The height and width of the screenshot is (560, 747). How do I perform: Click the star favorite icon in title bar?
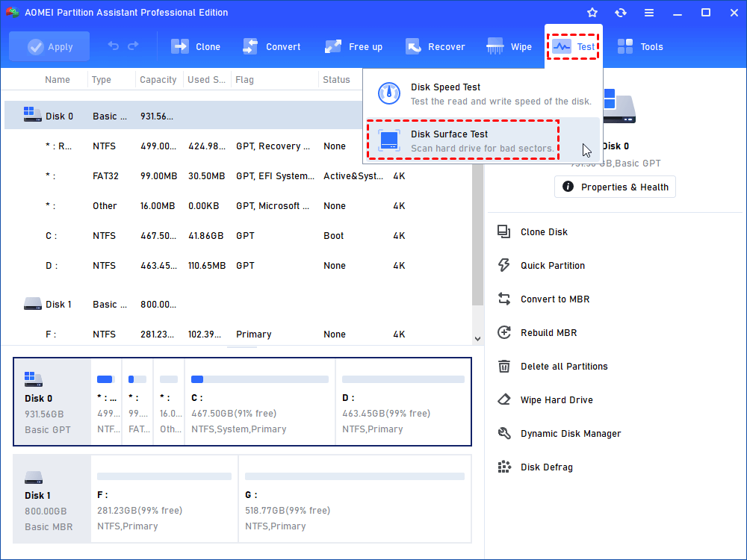pyautogui.click(x=592, y=12)
